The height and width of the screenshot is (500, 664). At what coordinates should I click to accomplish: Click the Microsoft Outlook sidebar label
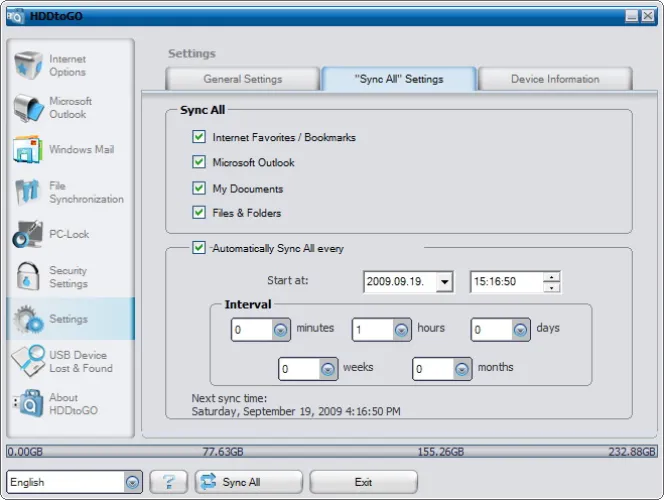[70, 108]
